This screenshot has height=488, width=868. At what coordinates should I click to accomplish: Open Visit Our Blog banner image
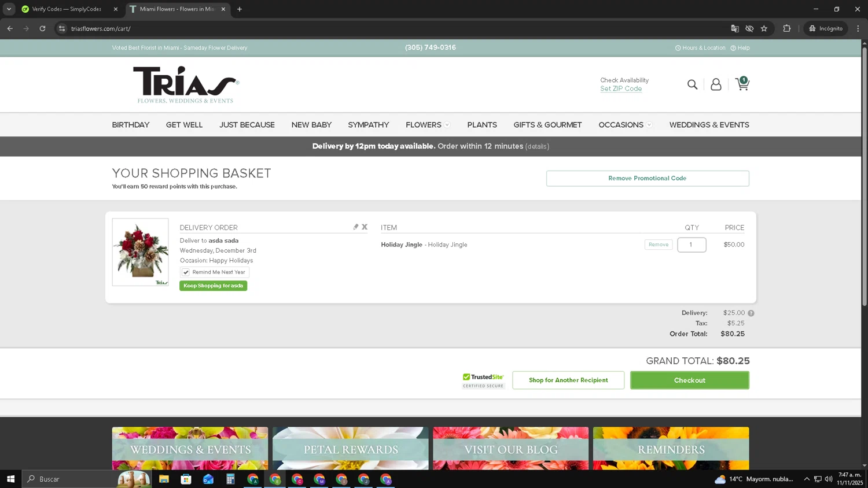pos(511,449)
